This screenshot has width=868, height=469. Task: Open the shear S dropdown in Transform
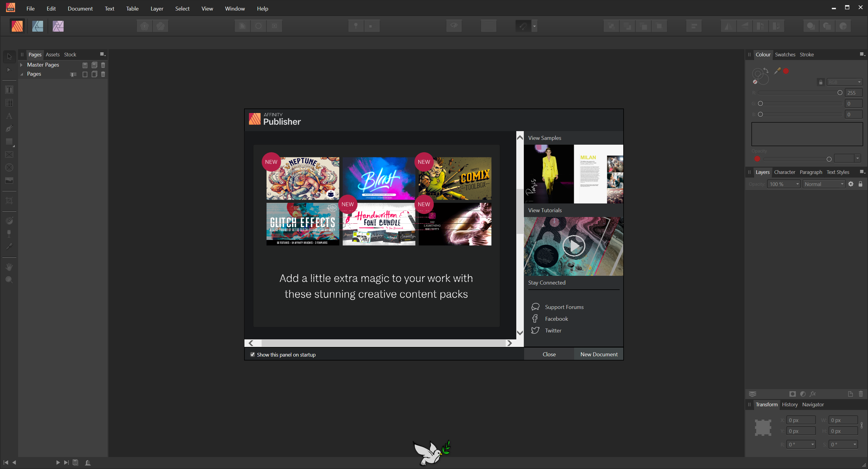click(854, 444)
